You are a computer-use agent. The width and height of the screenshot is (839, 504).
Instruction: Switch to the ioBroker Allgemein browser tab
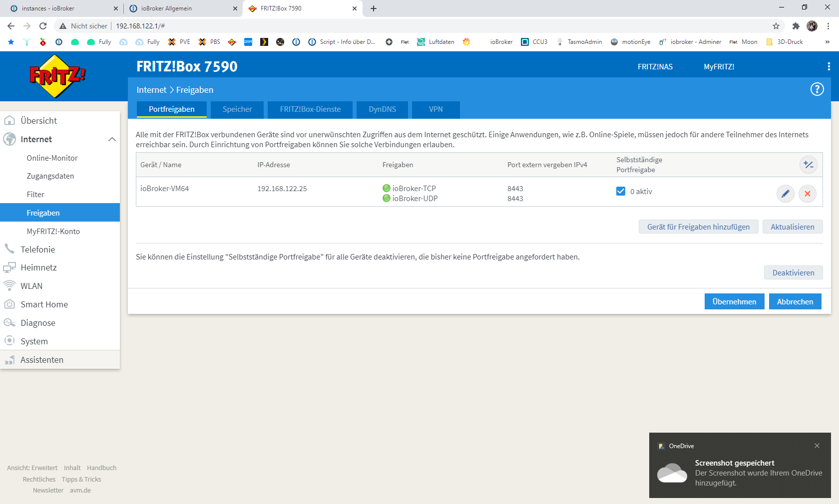click(182, 8)
